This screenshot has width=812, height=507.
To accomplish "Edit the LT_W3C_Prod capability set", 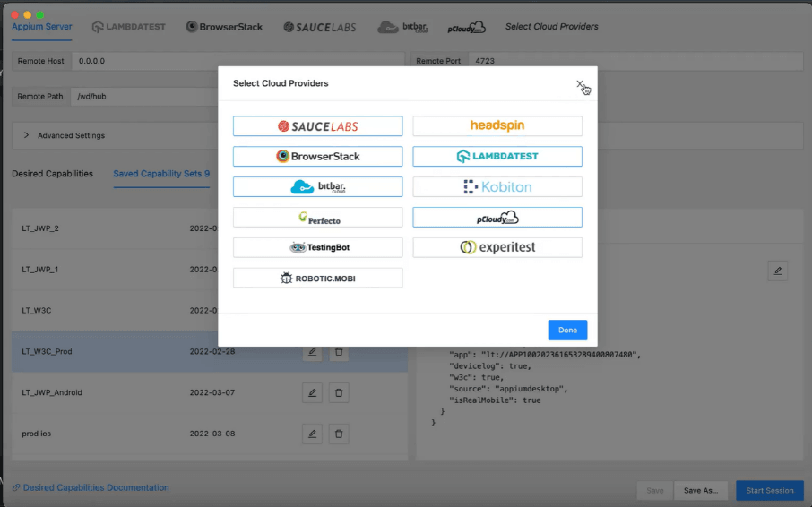I will [x=312, y=352].
